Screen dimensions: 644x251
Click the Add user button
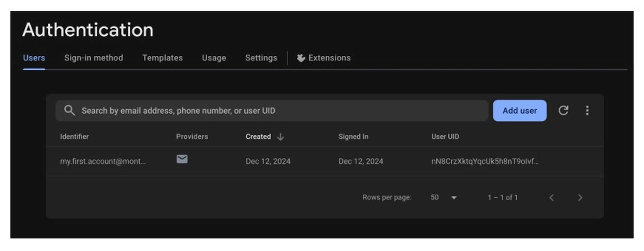[520, 111]
